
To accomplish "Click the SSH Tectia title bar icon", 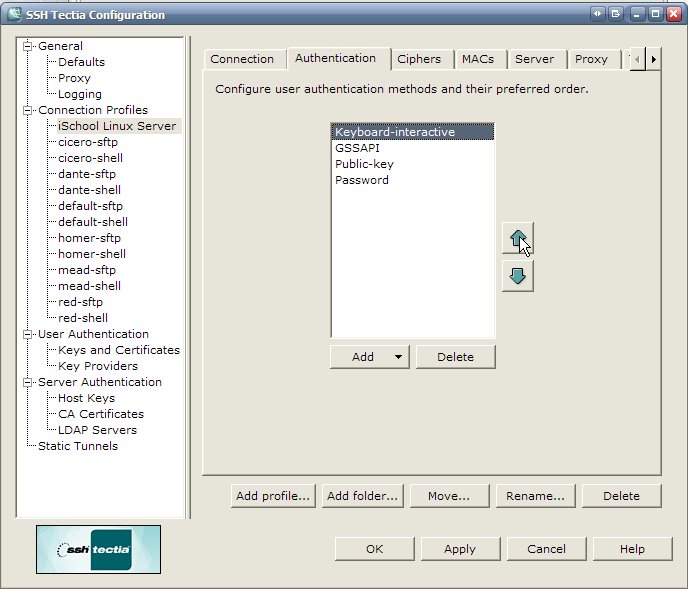I will click(x=14, y=14).
